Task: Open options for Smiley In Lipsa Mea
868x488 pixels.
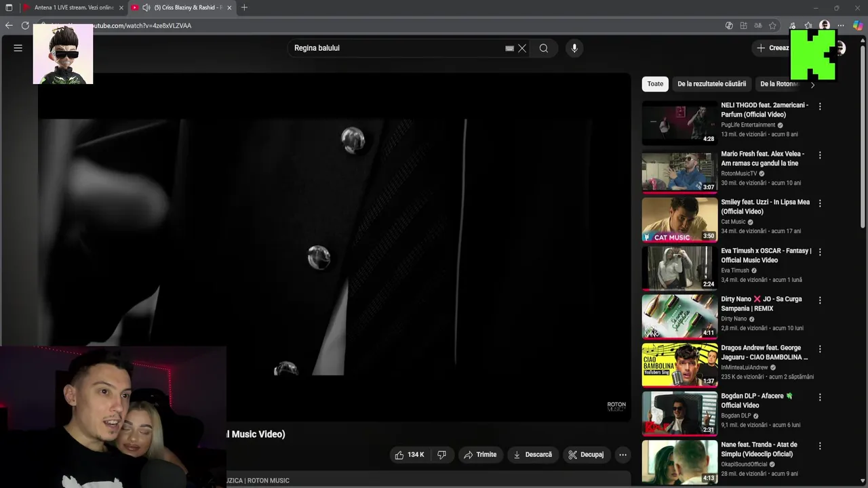Action: [x=820, y=203]
